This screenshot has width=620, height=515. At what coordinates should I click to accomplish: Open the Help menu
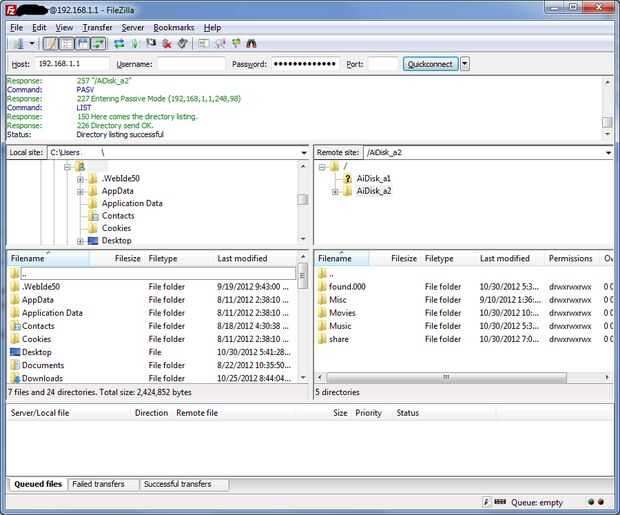212,28
